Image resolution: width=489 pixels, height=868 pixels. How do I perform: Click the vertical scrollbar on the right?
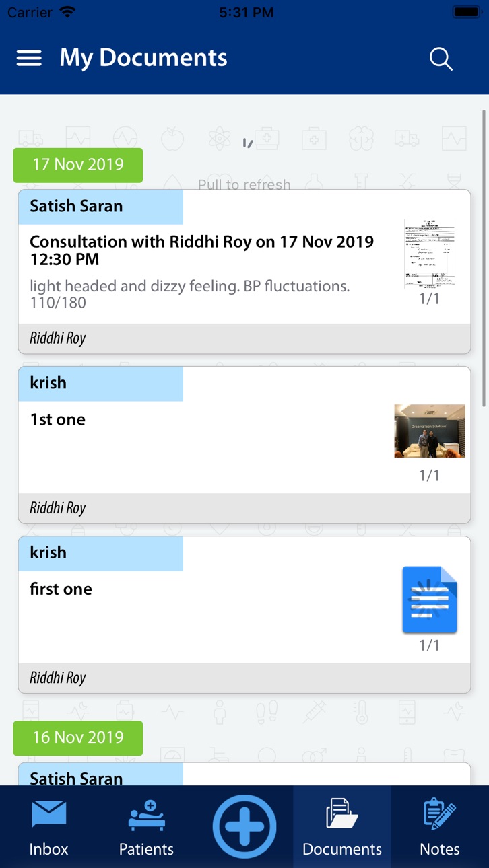pos(484,258)
